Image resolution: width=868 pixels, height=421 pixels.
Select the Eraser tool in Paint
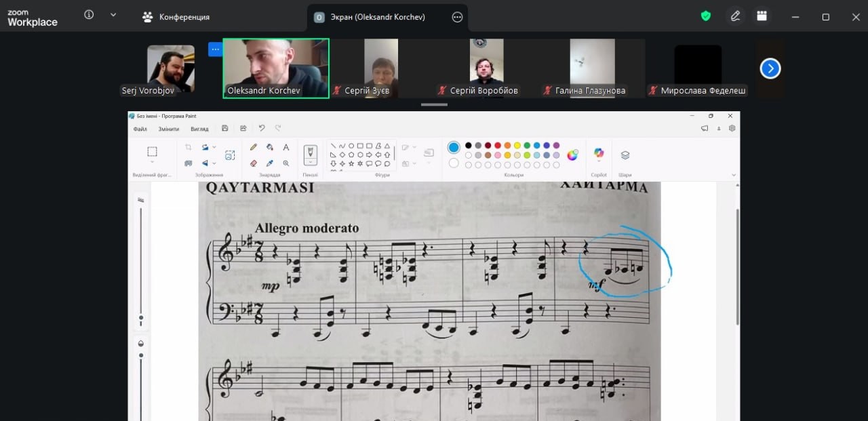pyautogui.click(x=254, y=163)
